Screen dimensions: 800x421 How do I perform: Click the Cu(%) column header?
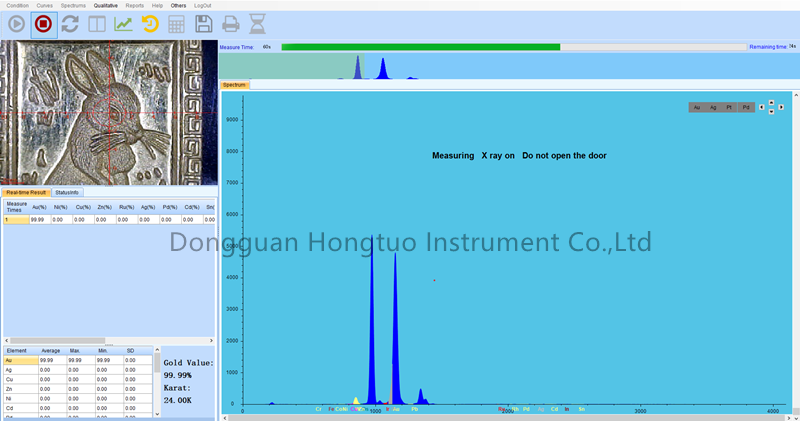click(x=83, y=207)
